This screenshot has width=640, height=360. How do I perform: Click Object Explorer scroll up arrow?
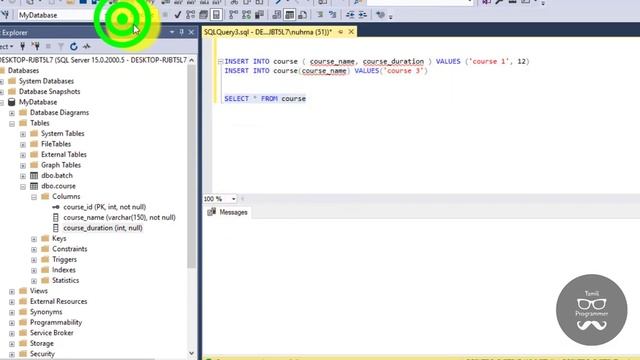click(x=191, y=60)
